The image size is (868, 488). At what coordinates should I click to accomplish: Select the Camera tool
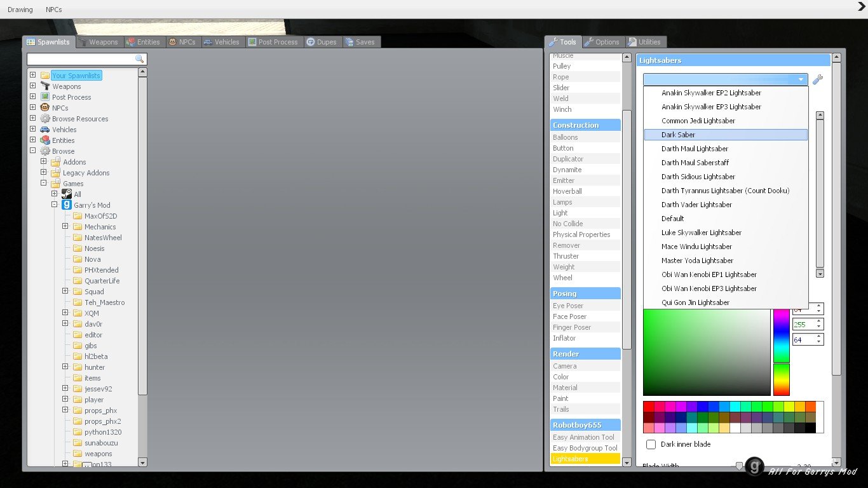(x=585, y=366)
